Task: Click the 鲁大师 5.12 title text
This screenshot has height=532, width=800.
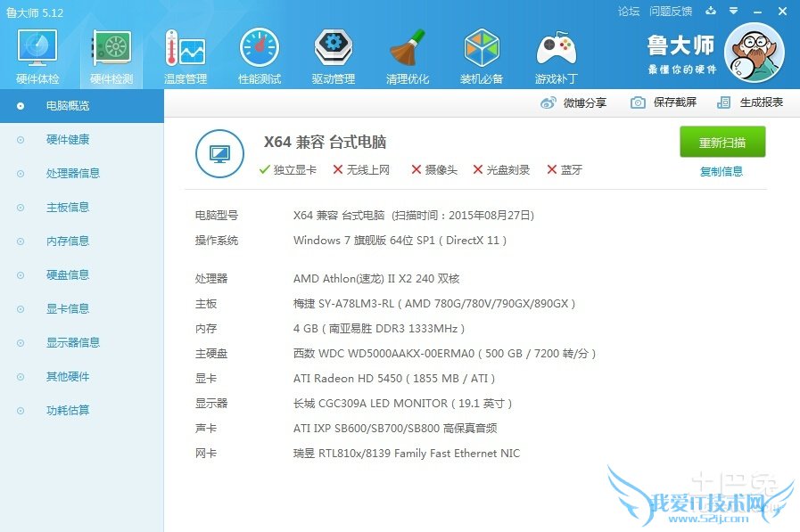Action: pos(35,12)
